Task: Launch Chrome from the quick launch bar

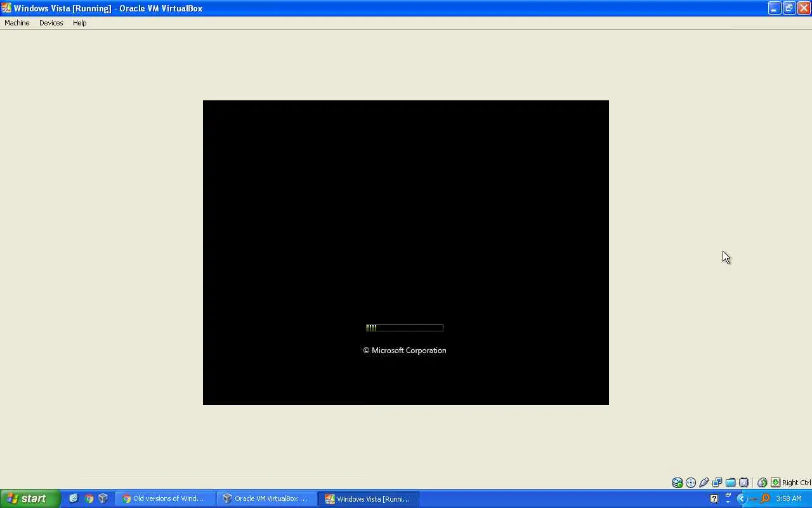Action: click(89, 498)
